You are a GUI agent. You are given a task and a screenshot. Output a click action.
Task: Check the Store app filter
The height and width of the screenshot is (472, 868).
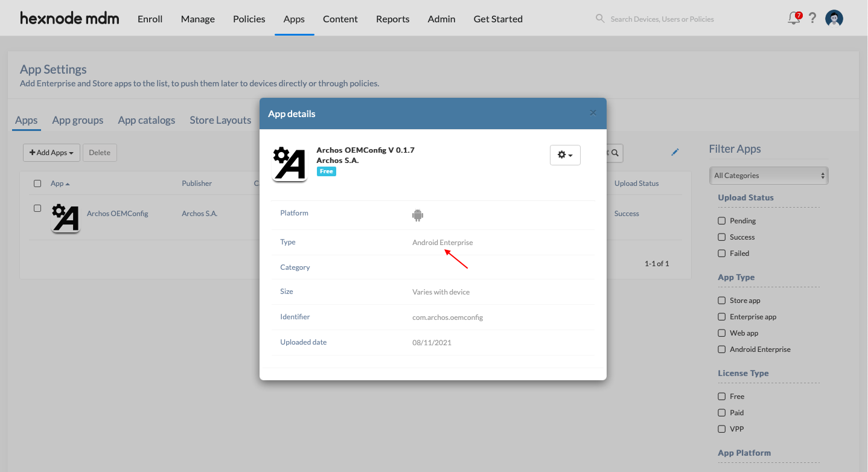pos(722,301)
